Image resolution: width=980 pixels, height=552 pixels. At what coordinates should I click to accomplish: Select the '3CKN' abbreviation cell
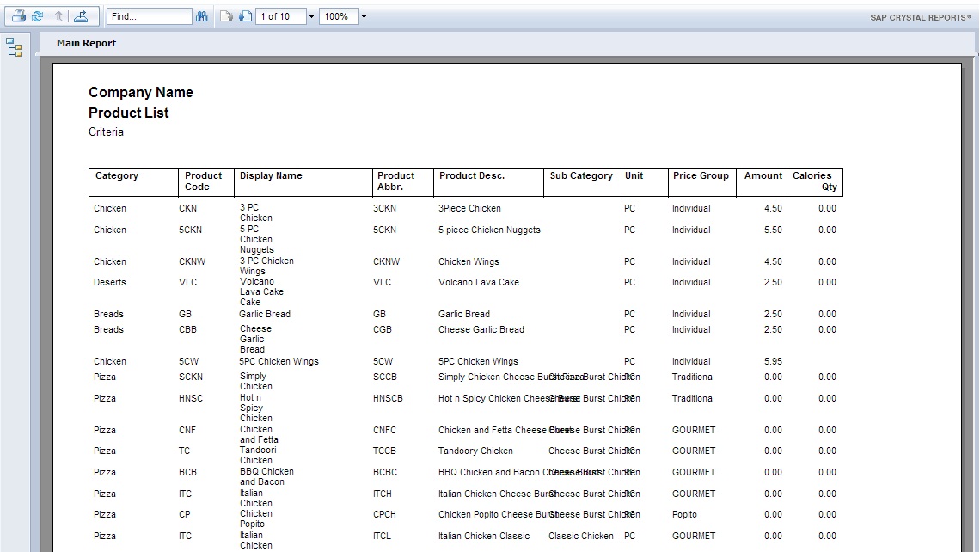[x=384, y=208]
